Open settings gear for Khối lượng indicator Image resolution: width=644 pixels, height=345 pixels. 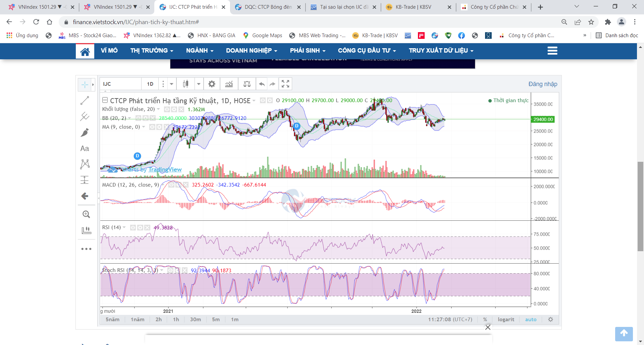[x=174, y=109]
